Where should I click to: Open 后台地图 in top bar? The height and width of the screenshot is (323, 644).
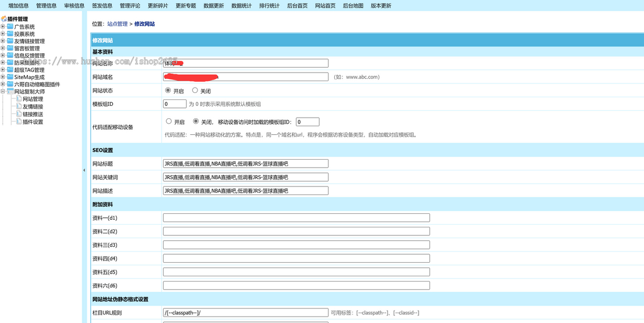(x=353, y=6)
